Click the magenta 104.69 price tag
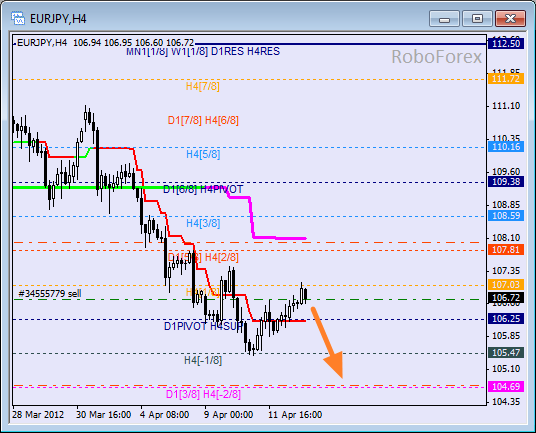Screen dimensions: 536x433 (506, 387)
